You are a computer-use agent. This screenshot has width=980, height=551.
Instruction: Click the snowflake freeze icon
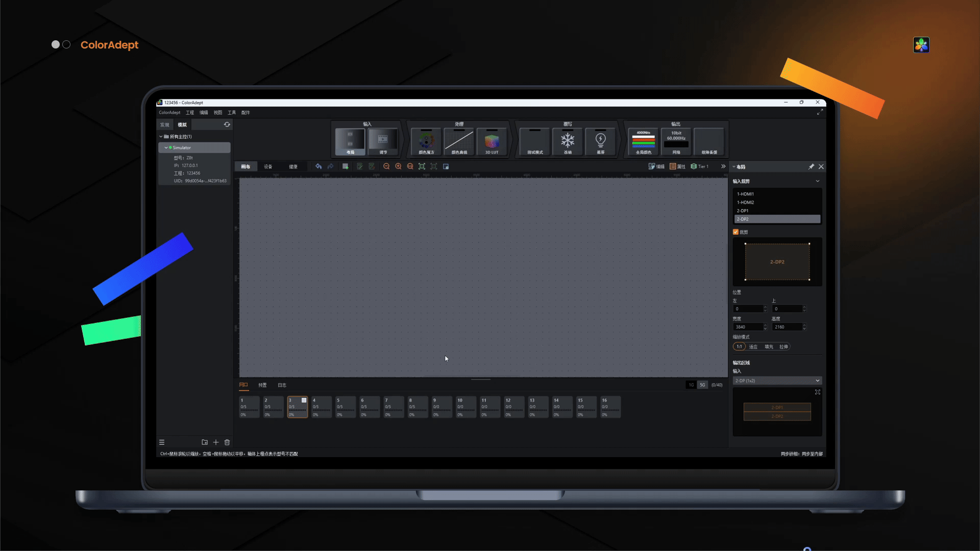click(x=568, y=140)
